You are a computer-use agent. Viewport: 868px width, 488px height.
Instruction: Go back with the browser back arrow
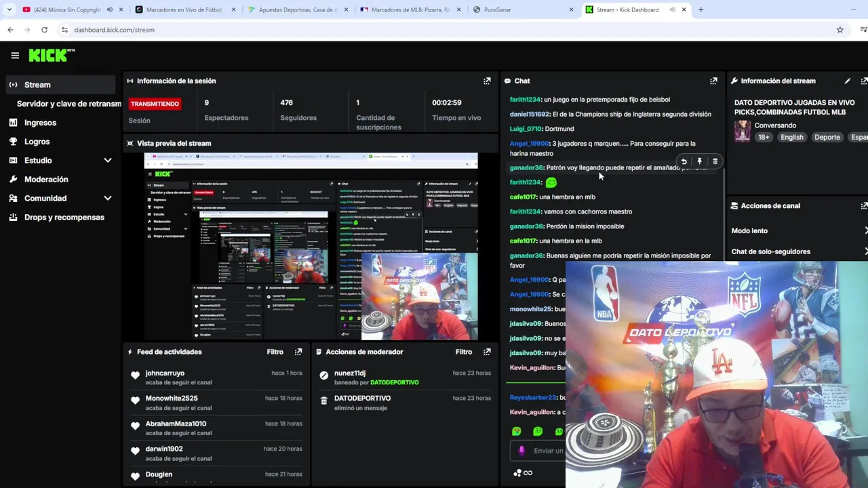coord(10,30)
